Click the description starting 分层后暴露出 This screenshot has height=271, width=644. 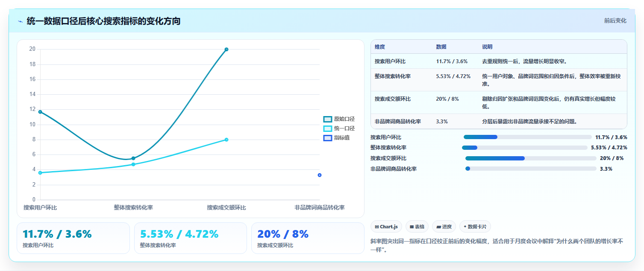coord(530,122)
